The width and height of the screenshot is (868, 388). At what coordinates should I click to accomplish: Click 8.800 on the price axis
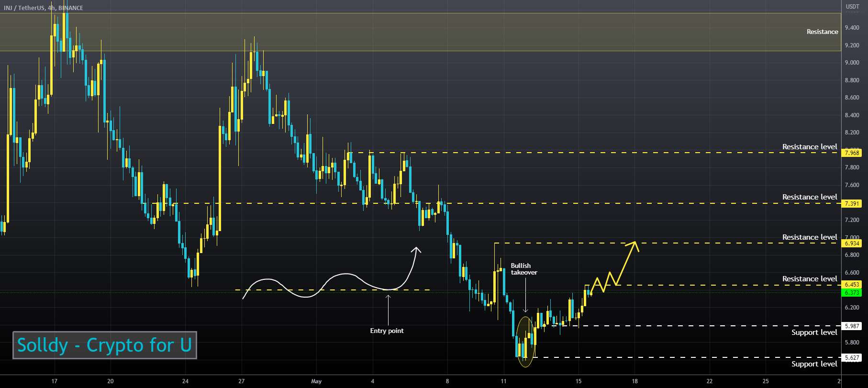click(852, 80)
